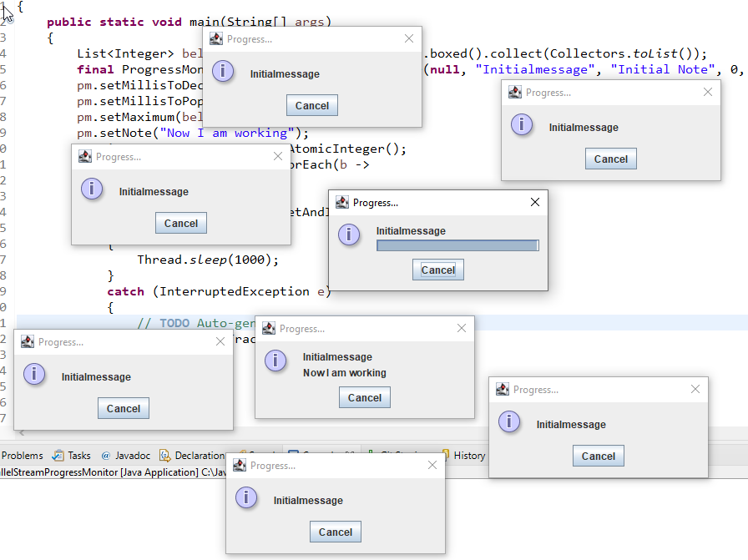The height and width of the screenshot is (560, 748).
Task: Click the Declaration tab icon
Action: tap(164, 456)
